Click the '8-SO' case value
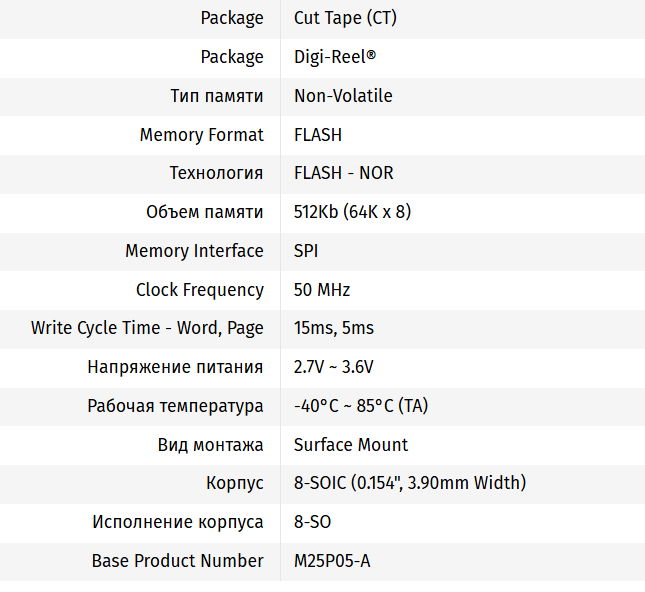Screen dimensions: 645x592 pos(313,522)
